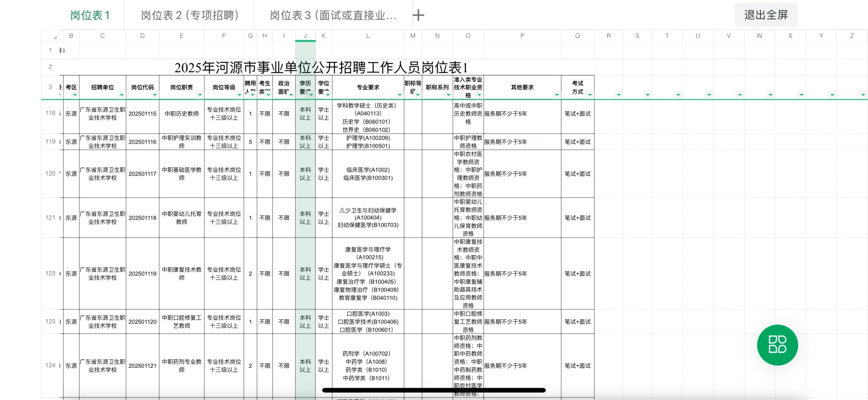Open filter dropdown in column R
The height and width of the screenshot is (400, 868).
[x=618, y=95]
